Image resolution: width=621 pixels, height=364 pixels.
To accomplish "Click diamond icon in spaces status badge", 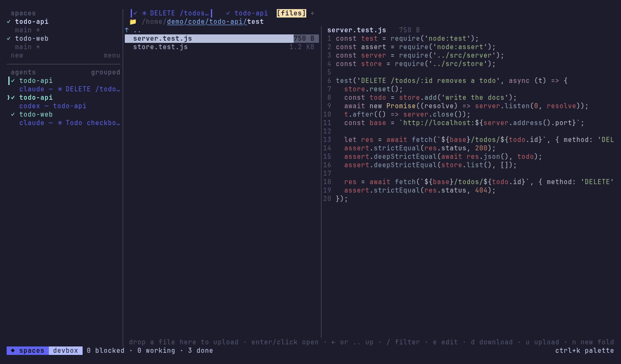I will pyautogui.click(x=13, y=351).
